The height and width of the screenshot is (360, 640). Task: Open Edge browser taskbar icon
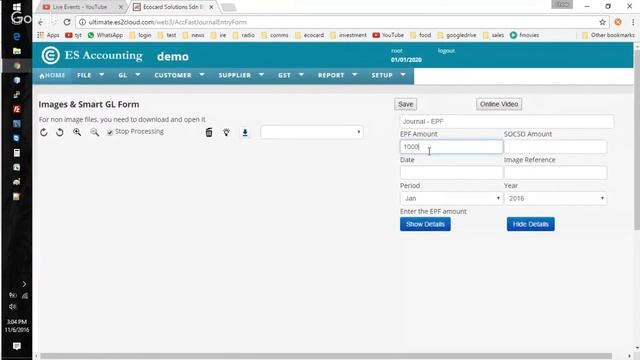click(x=17, y=36)
